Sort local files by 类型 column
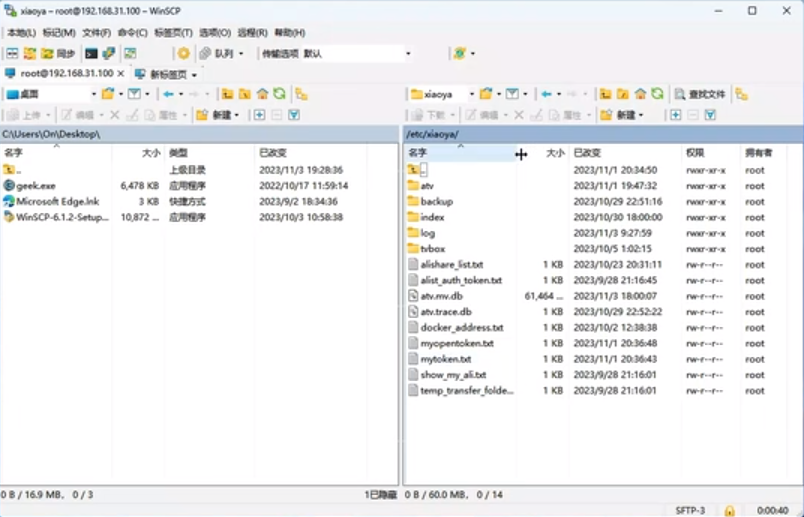Screen dimensions: 804x517 (209, 153)
